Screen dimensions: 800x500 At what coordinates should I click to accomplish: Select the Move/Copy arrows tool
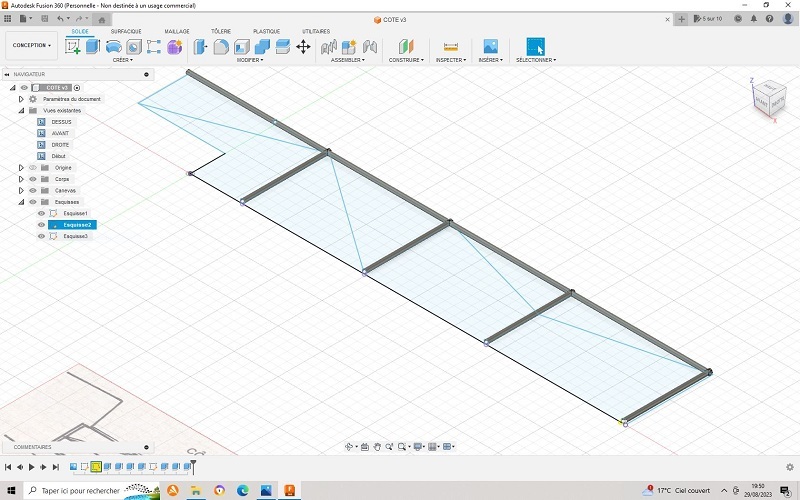coord(303,46)
